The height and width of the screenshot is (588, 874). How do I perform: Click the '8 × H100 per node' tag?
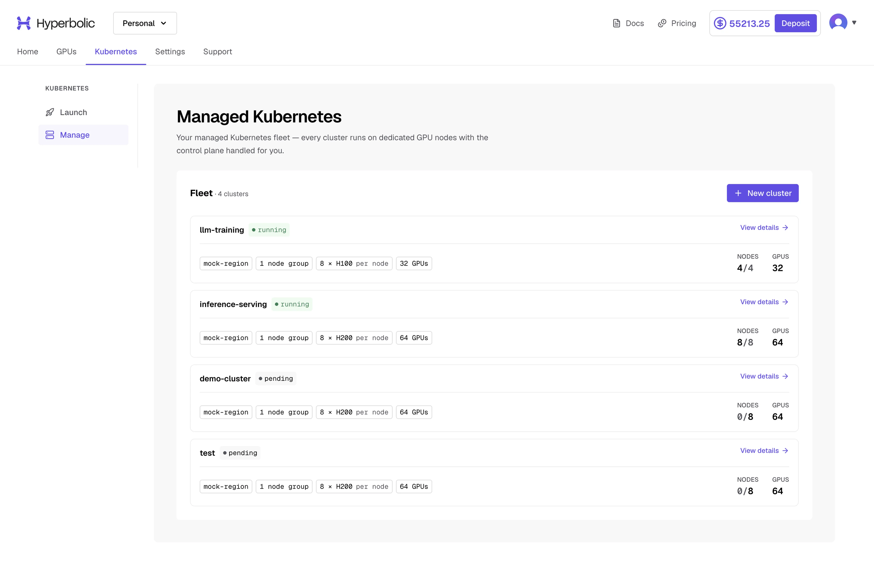coord(354,264)
